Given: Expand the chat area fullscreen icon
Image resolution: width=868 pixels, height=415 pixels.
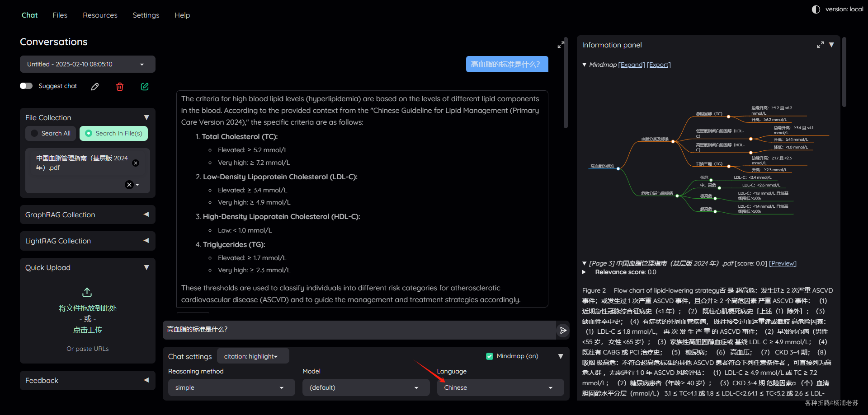Looking at the screenshot, I should pos(561,45).
